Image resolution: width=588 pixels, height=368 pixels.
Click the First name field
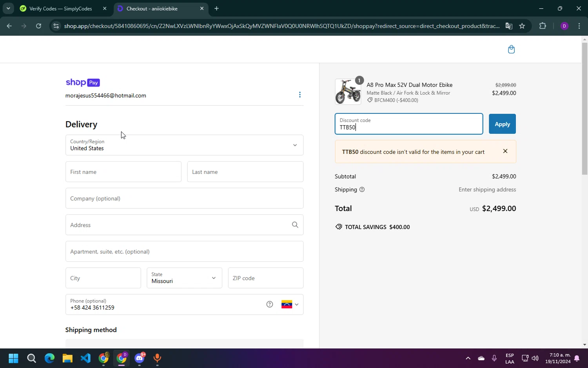[x=123, y=172]
